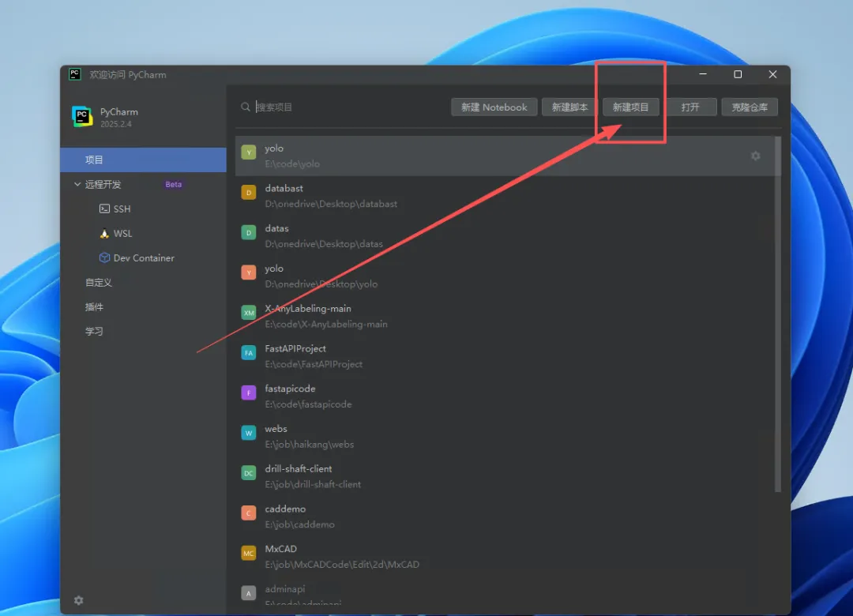Screen dimensions: 853x616
Task: Click the MC icon of MxCAD
Action: [249, 554]
